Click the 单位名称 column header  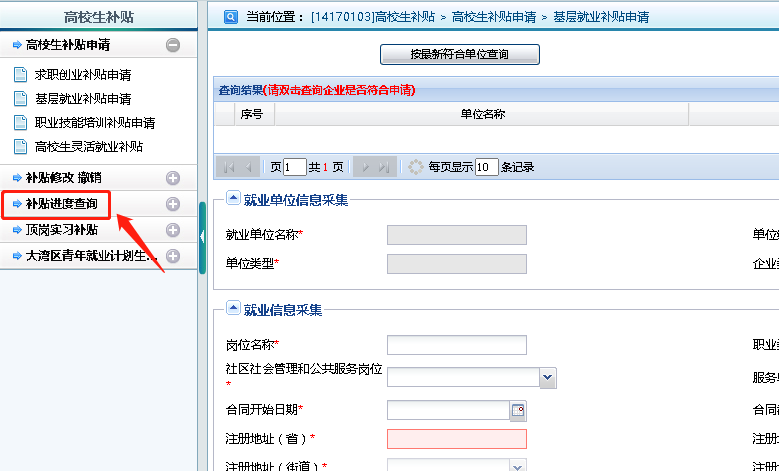click(x=481, y=114)
